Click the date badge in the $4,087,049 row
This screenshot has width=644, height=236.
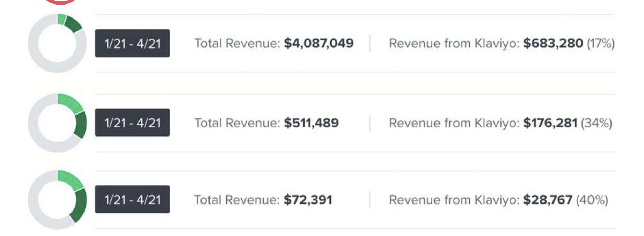tap(132, 43)
